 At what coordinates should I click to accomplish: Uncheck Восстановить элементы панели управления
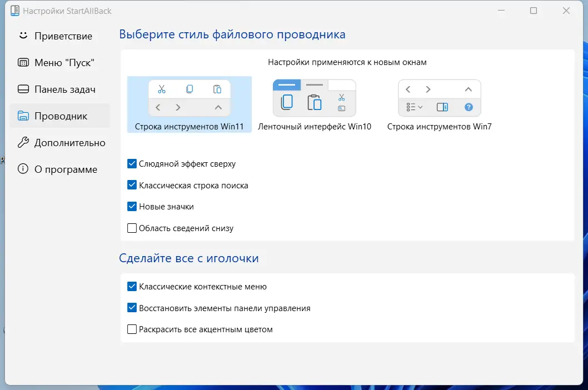[x=132, y=307]
